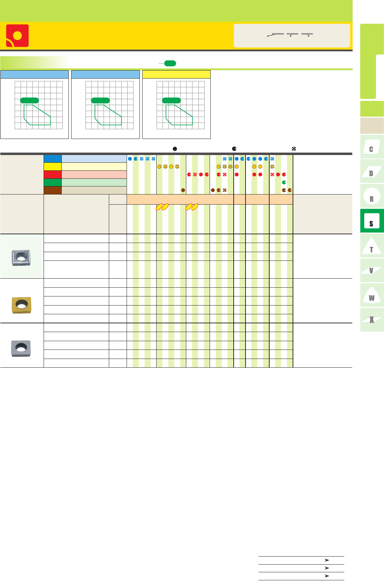Viewport: 384px width, 588px height.
Task: Pick the red material group swatch
Action: click(x=53, y=175)
